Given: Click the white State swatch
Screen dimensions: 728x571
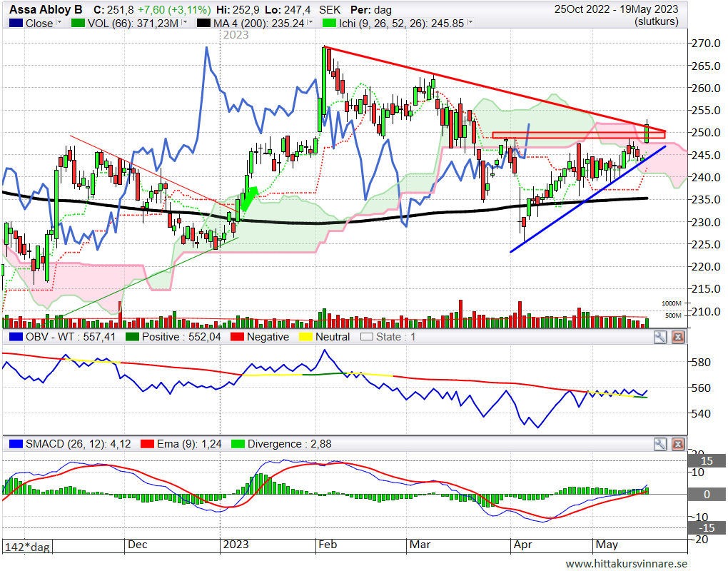Looking at the screenshot, I should click(367, 337).
